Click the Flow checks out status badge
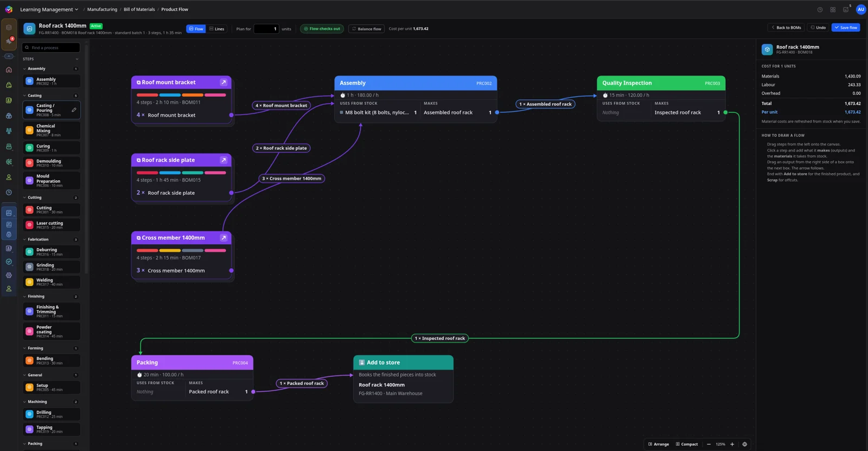The image size is (868, 451). (322, 29)
